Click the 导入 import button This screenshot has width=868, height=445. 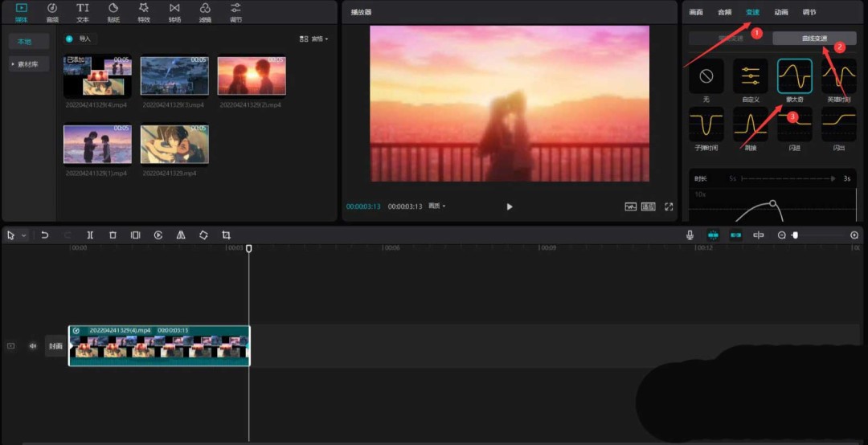tap(79, 39)
